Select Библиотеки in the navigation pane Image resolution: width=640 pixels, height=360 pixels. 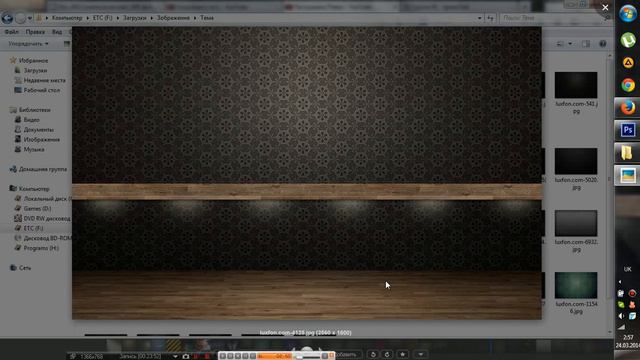[x=34, y=110]
